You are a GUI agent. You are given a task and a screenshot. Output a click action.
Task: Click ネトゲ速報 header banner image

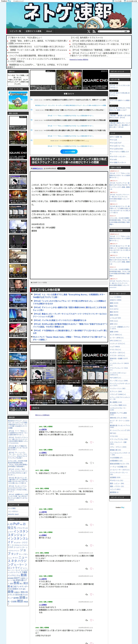[69, 15]
